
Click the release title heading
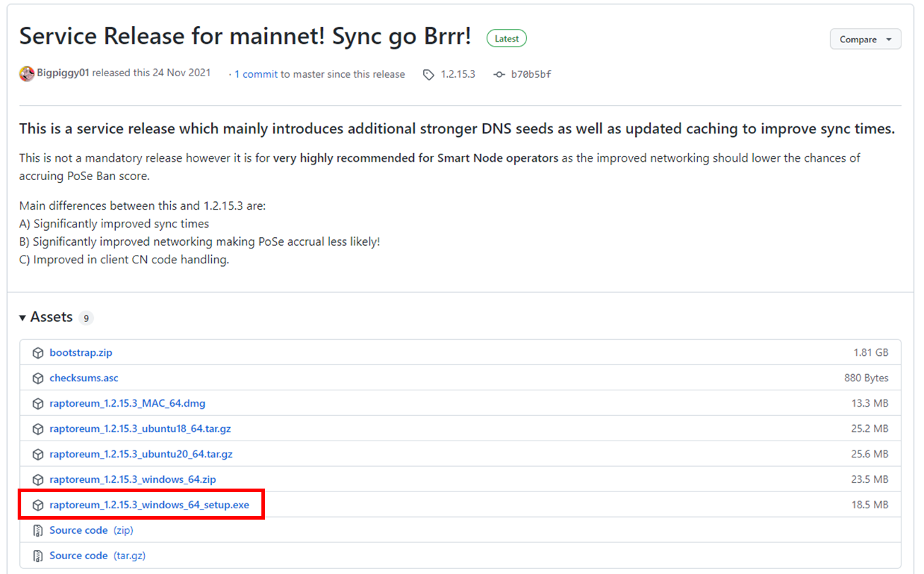click(245, 37)
